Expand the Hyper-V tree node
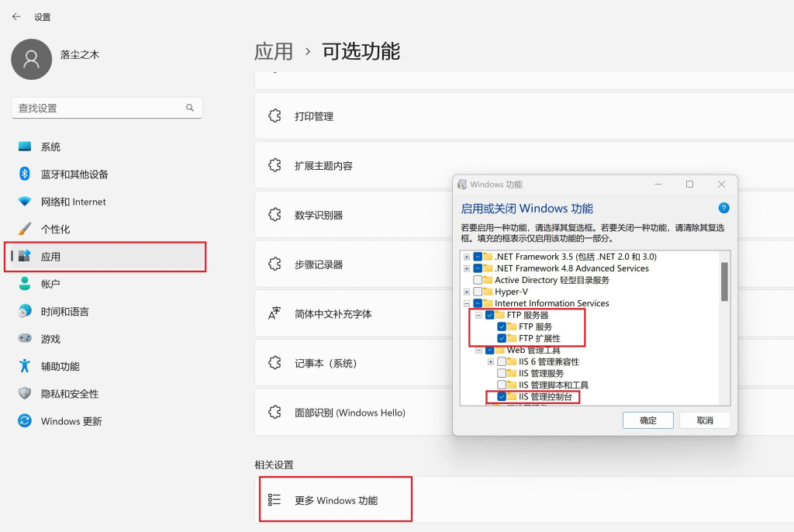This screenshot has width=794, height=532. [467, 292]
